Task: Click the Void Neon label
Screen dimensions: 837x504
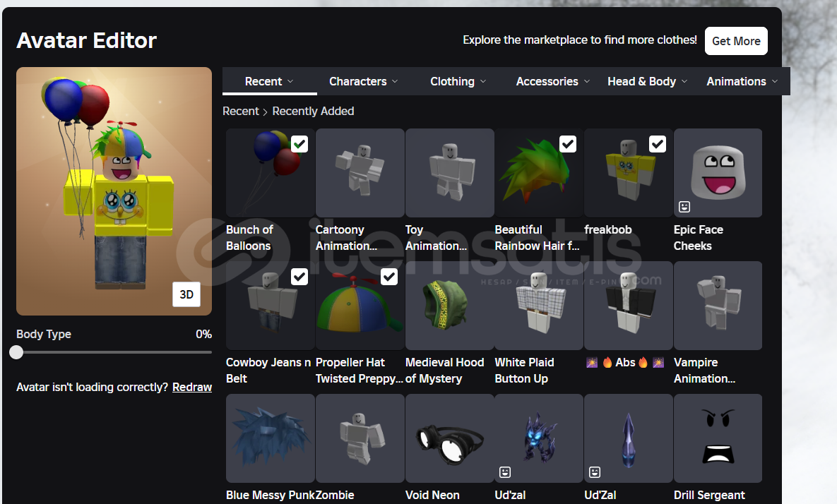Action: click(432, 495)
